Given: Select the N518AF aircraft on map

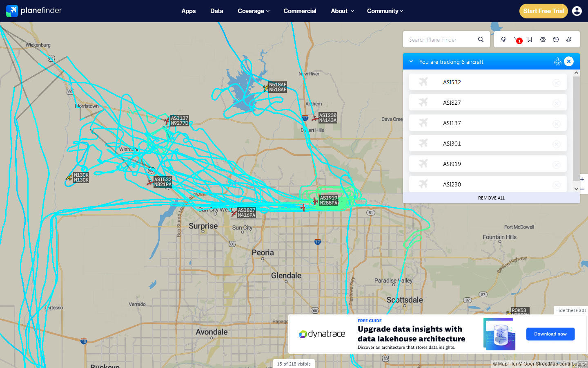Looking at the screenshot, I should 266,88.
